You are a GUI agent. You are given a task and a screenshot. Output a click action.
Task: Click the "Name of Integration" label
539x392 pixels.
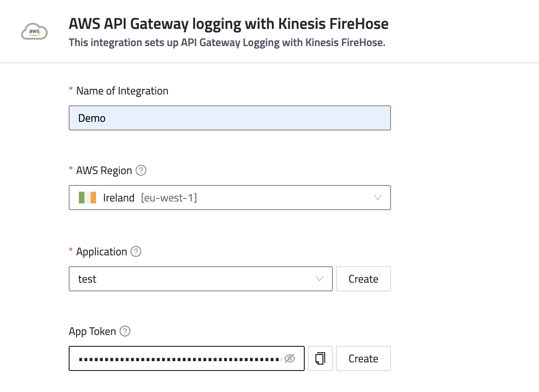pyautogui.click(x=122, y=91)
